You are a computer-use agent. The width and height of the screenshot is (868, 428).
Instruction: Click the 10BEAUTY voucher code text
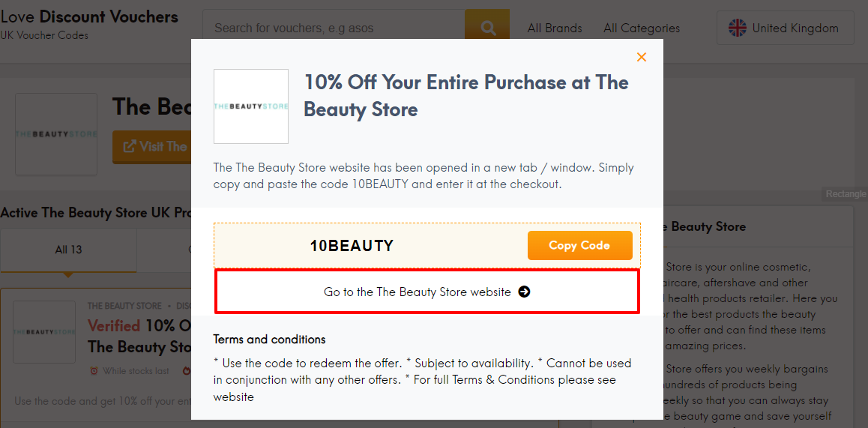[x=352, y=246]
